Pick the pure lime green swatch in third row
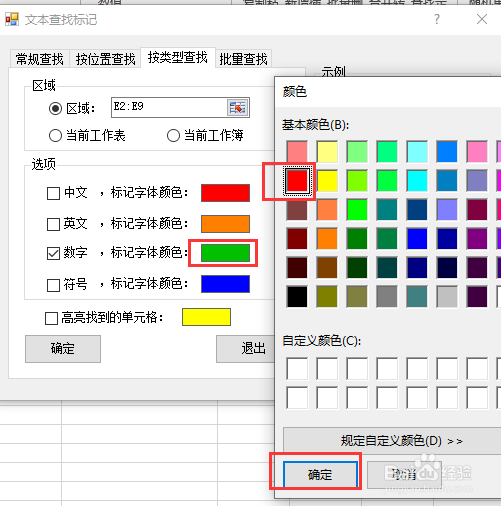Image resolution: width=501 pixels, height=506 pixels. pyautogui.click(x=357, y=210)
